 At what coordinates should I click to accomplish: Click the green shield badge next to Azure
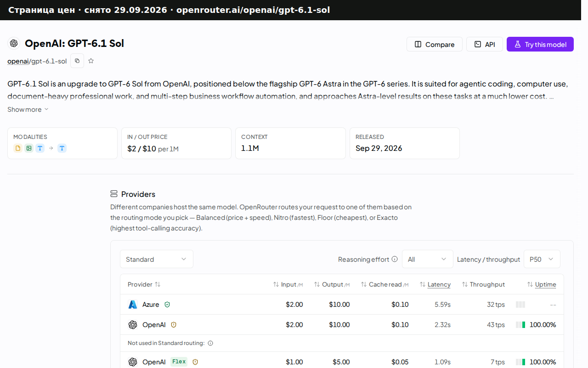click(167, 305)
